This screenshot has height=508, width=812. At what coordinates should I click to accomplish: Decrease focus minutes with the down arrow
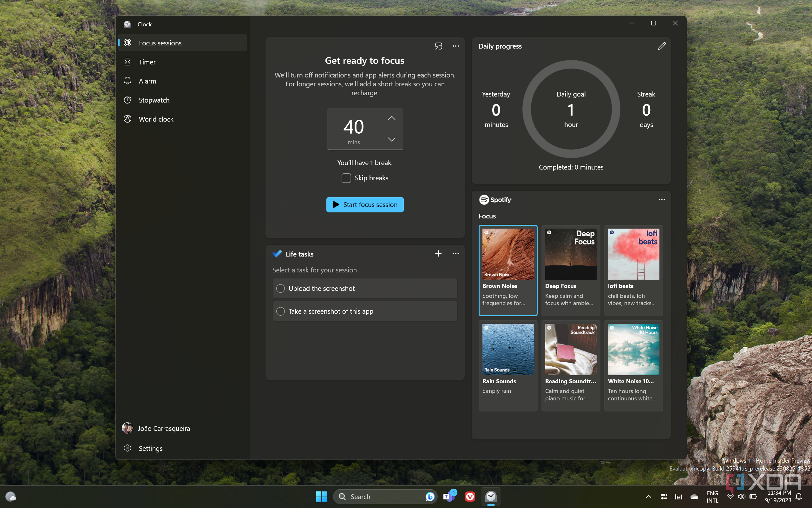[392, 139]
